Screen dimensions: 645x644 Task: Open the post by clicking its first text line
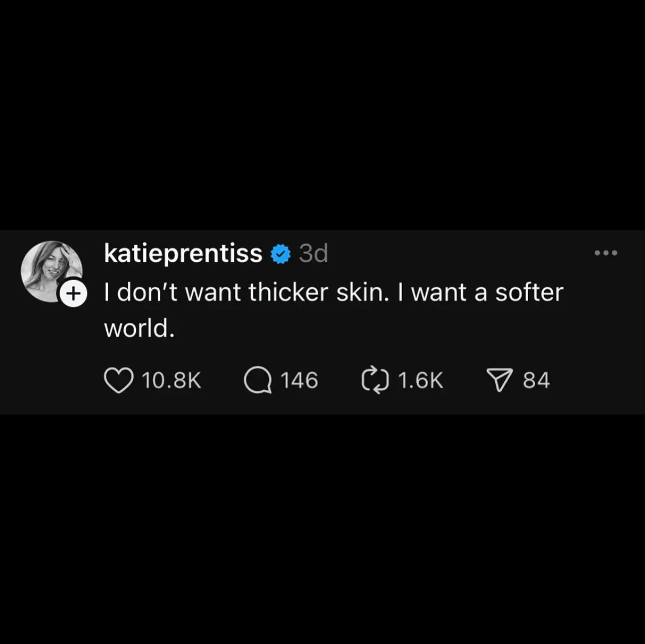334,292
